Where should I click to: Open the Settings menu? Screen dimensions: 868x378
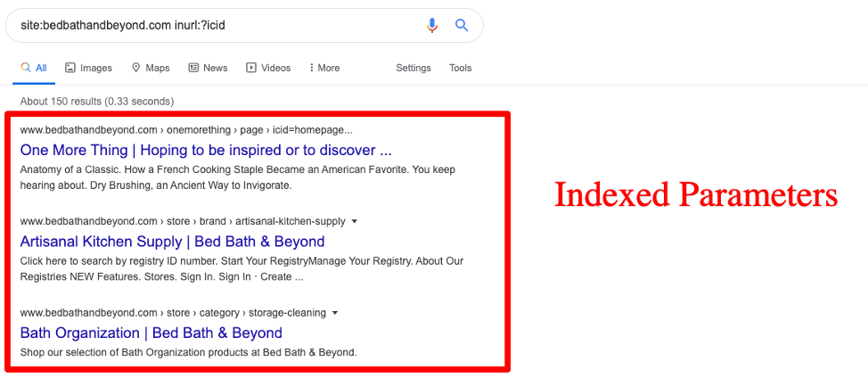tap(414, 68)
